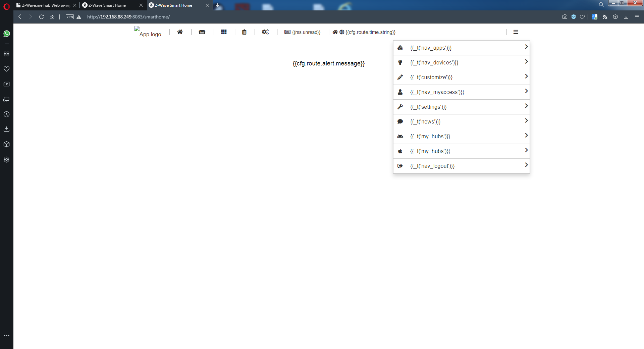Choose the Android my_hubs menu entry
The height and width of the screenshot is (349, 644).
[430, 137]
